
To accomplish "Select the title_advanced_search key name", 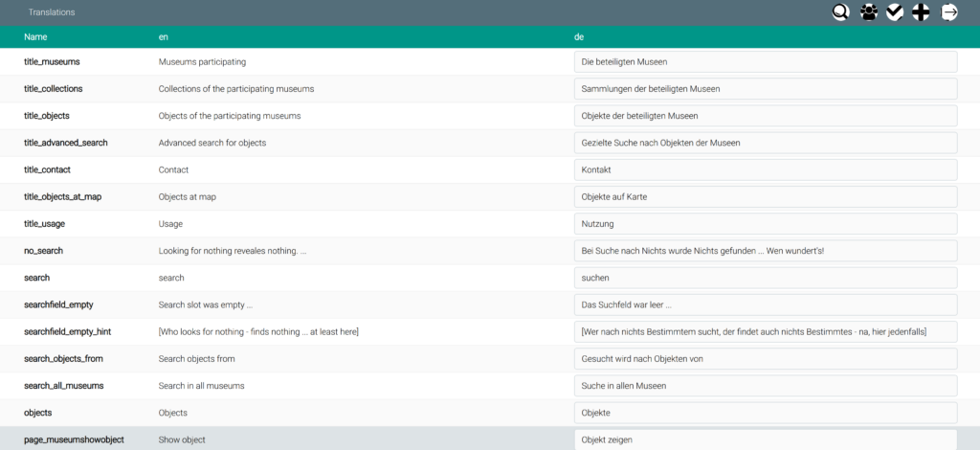I will (66, 143).
